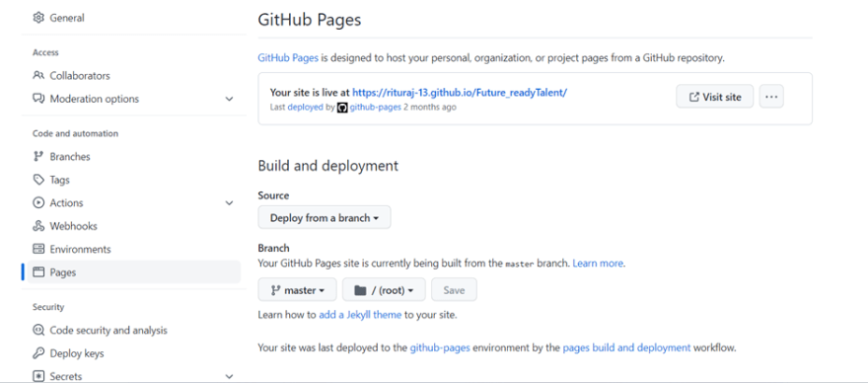The height and width of the screenshot is (383, 868).
Task: Click the Learn more link
Action: pos(598,264)
